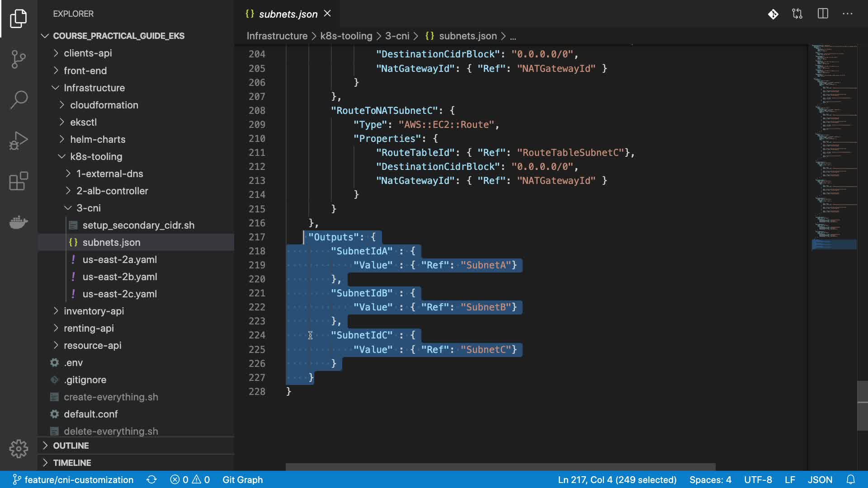Open us-east-2a.yaml file
Viewport: 868px width, 488px height.
119,259
